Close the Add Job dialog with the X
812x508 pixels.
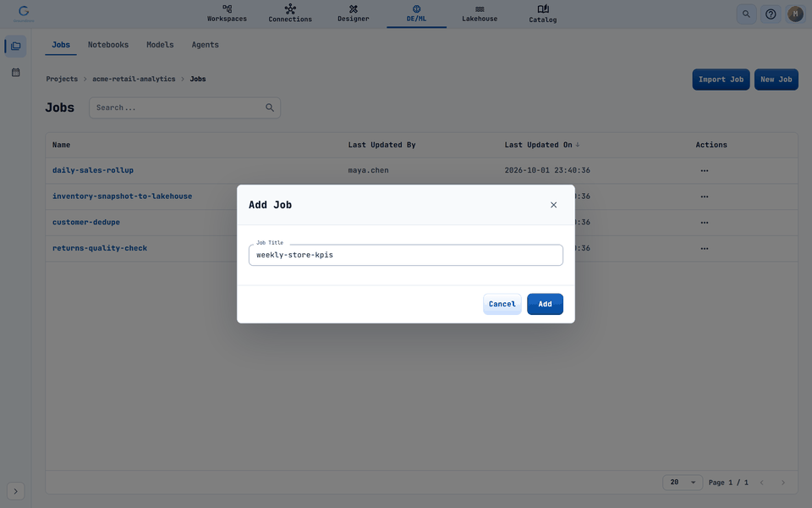coord(553,205)
